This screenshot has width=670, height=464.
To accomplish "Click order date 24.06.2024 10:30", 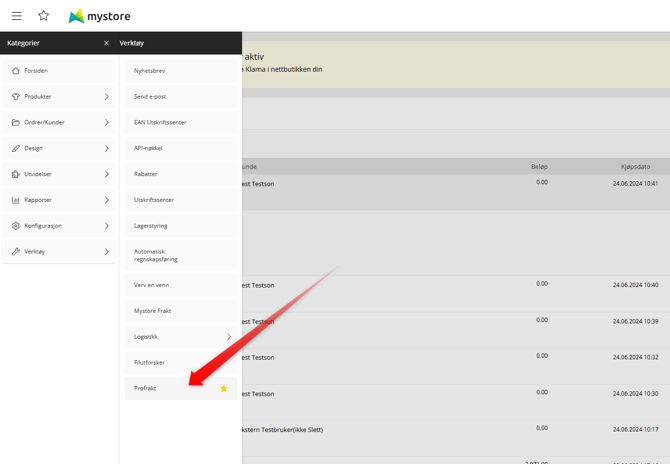I will (635, 394).
